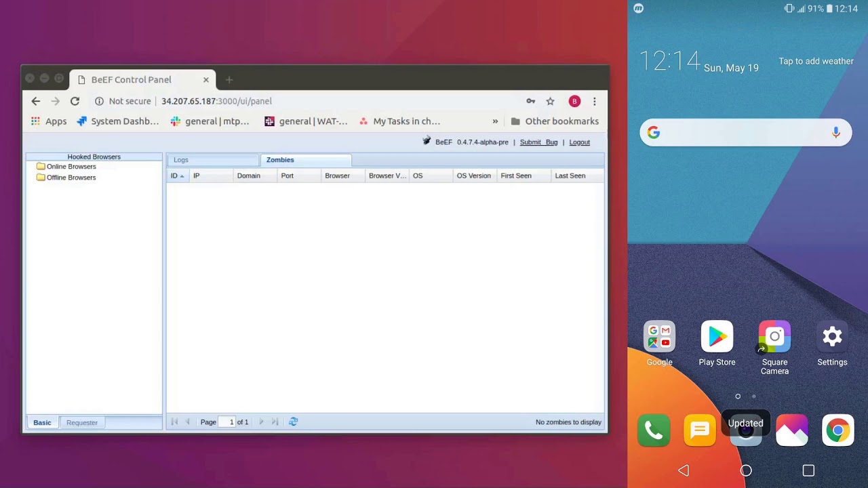868x488 pixels.
Task: Open the Play Store app
Action: point(717,344)
